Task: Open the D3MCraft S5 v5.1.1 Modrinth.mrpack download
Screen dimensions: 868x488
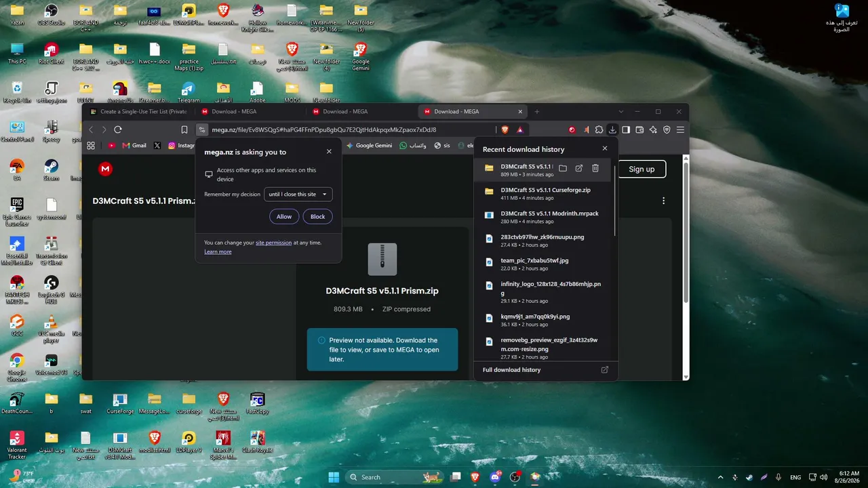Action: [x=545, y=217]
